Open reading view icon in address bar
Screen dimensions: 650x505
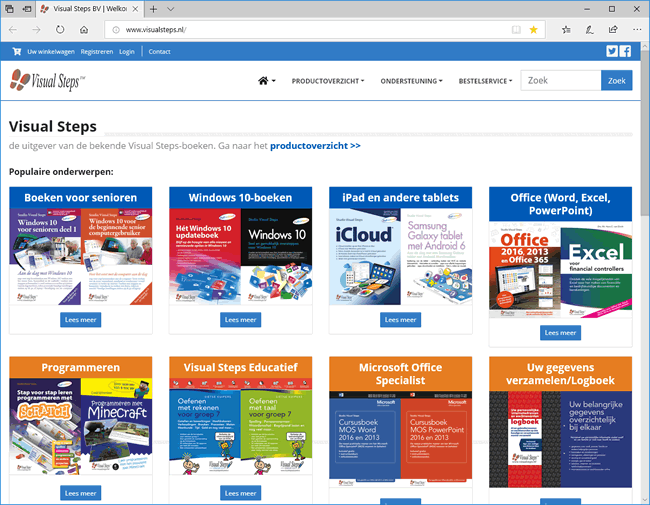point(516,30)
